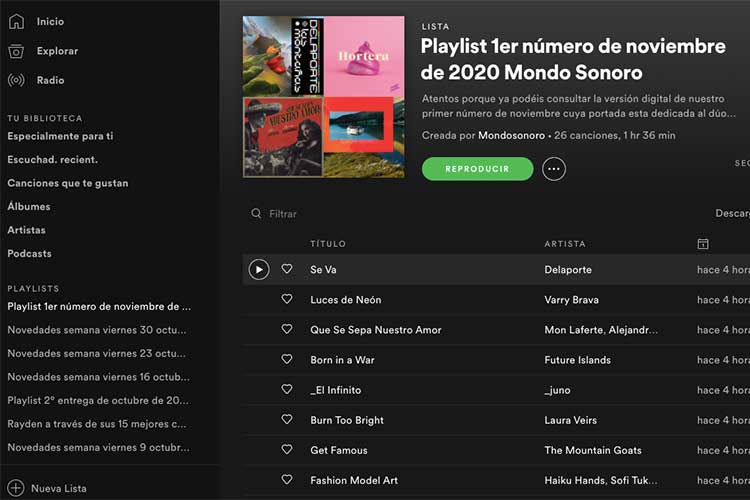750x500 pixels.
Task: Click the Explorar browse icon
Action: (16, 51)
